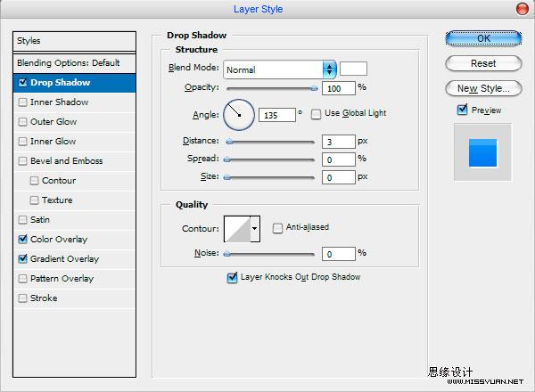
Task: Enable the Inner Shadow checkbox
Action: pos(22,102)
